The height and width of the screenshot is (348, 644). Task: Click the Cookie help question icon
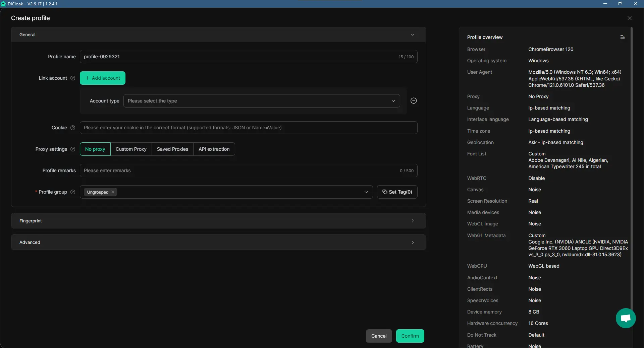pos(73,128)
